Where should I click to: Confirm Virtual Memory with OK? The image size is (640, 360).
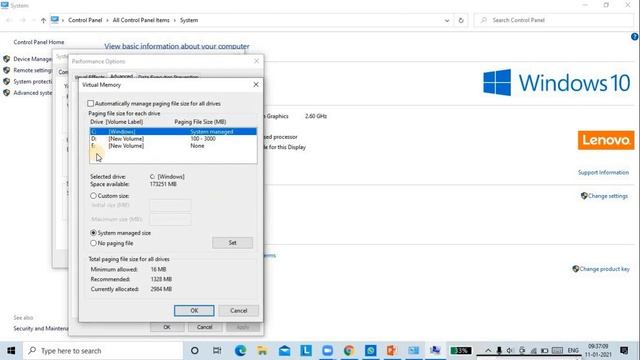194,311
